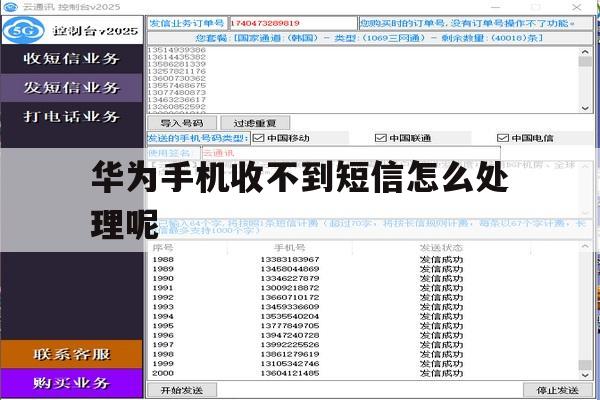Click number 13514939386 in the list
The image size is (600, 400).
coord(176,50)
